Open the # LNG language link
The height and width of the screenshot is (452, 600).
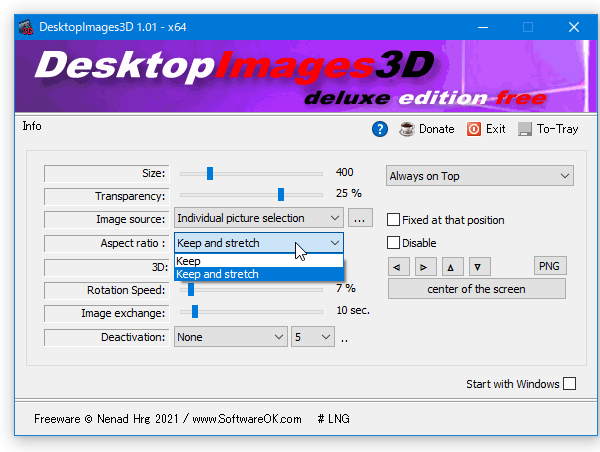click(333, 419)
